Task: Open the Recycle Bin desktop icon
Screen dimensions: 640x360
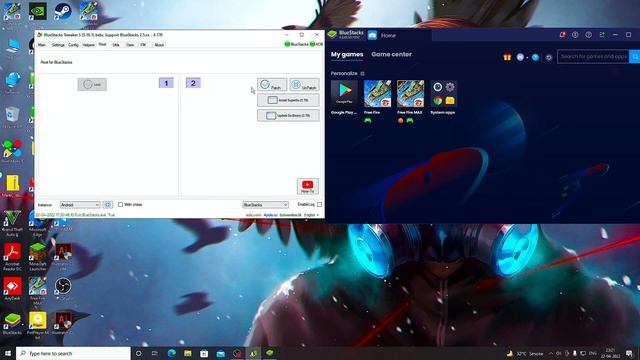Action: [x=12, y=117]
